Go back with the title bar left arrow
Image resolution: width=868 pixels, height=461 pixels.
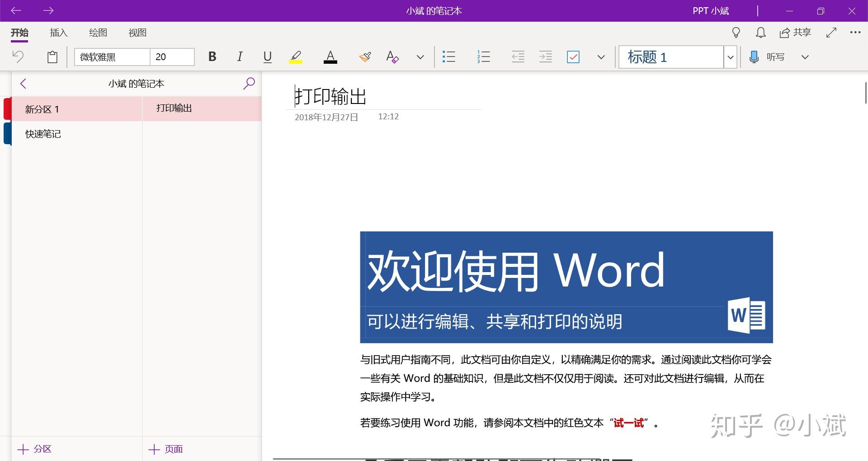point(16,10)
